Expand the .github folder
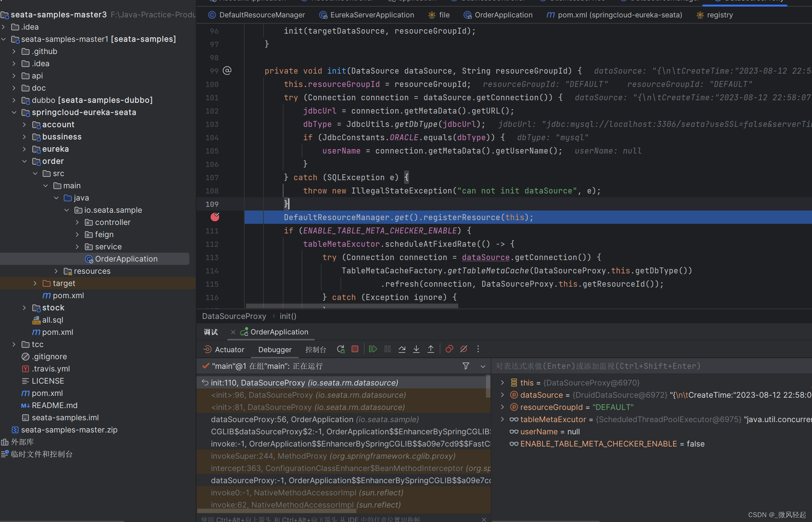The height and width of the screenshot is (522, 812). (x=14, y=51)
